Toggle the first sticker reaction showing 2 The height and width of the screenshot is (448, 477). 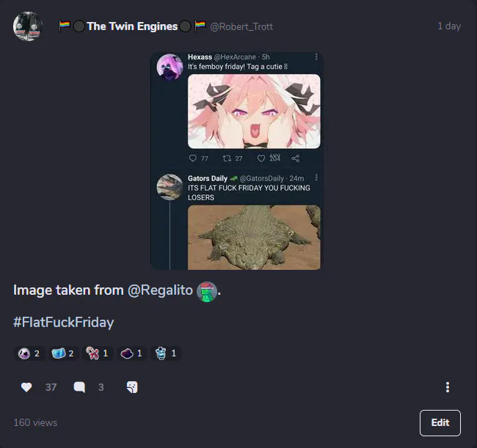tap(29, 353)
